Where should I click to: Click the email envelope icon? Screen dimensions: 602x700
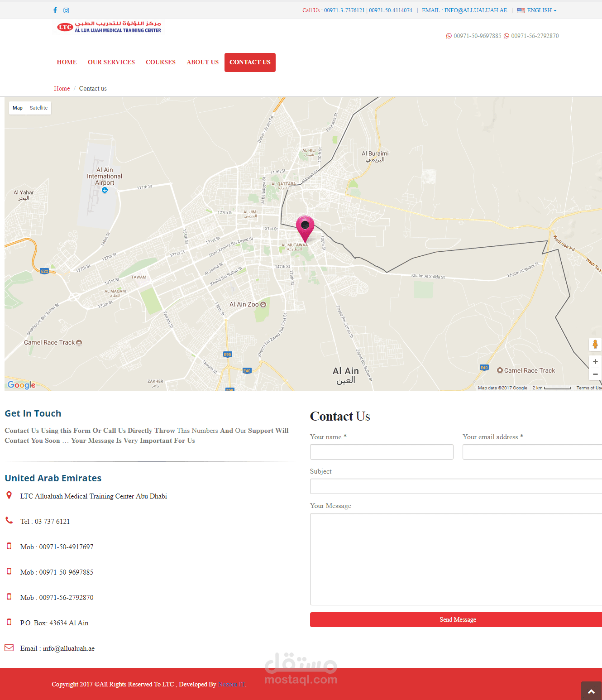click(9, 647)
